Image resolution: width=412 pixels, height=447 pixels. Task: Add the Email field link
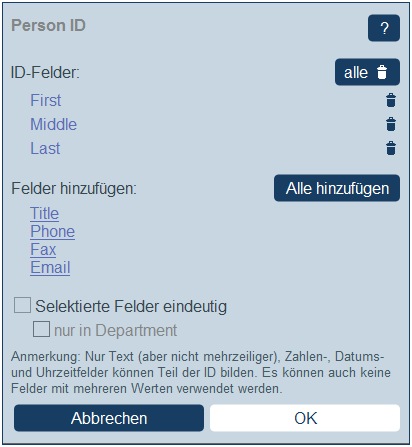(x=50, y=267)
